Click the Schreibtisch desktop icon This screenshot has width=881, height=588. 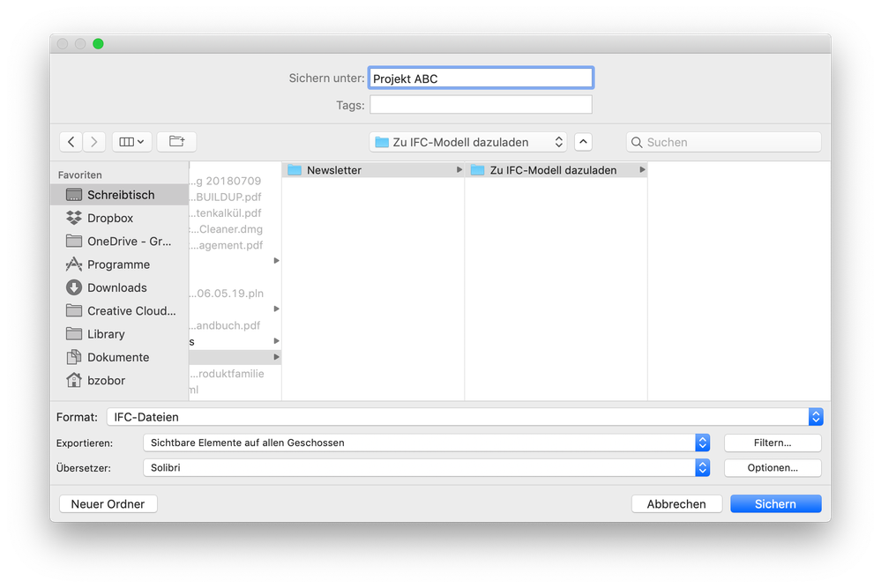(x=73, y=195)
